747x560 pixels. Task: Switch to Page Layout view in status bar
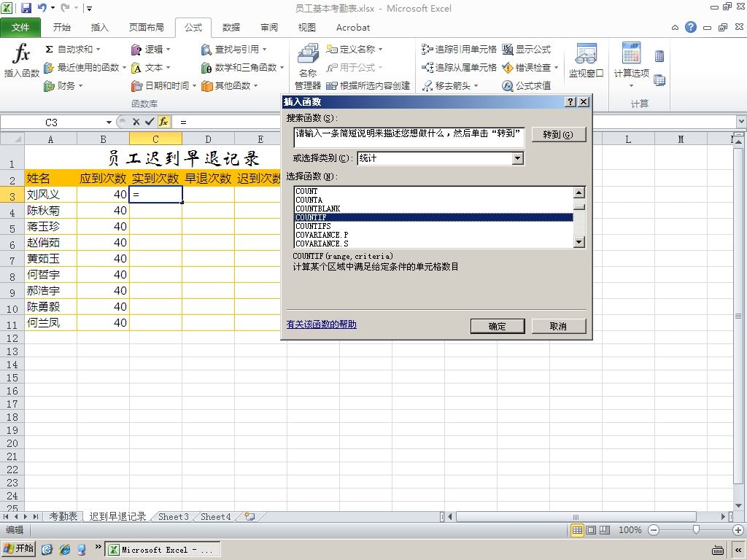[591, 530]
